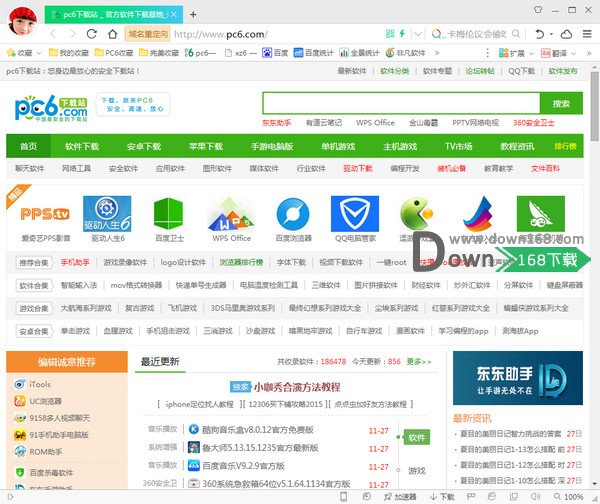Open the 百度 bookmark
Viewport: 600px width, 504px height.
tap(275, 53)
